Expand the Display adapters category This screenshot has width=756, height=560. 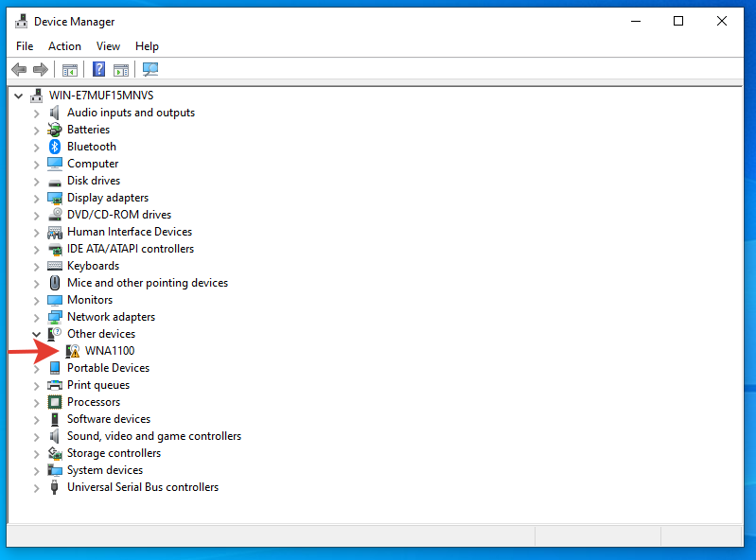36,198
